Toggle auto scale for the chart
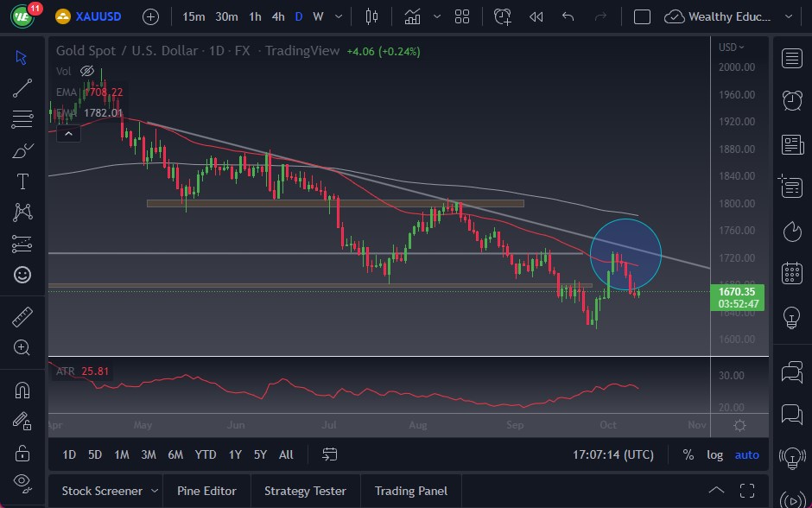 (746, 454)
